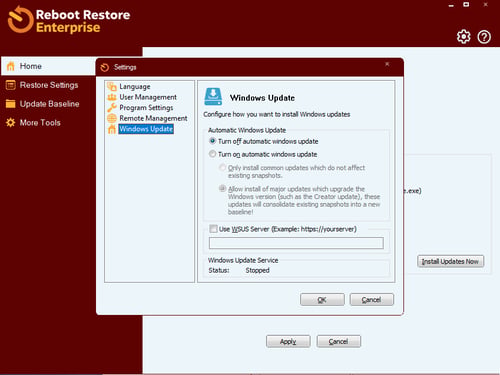Click the Update Baseline folder icon
The width and height of the screenshot is (500, 375).
11,104
